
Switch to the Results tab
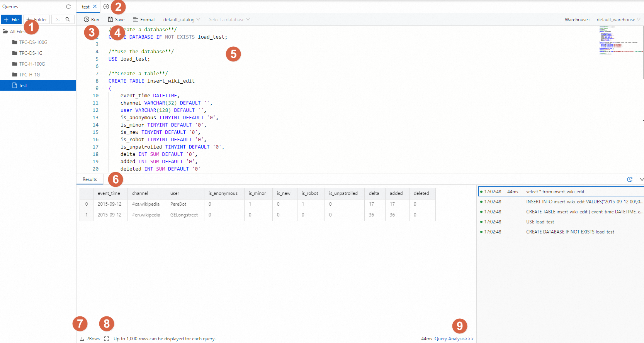90,179
